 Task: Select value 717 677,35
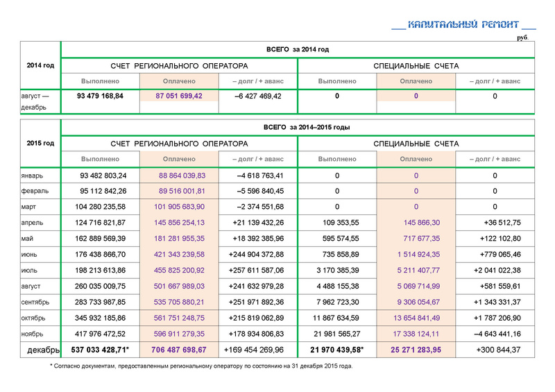pos(422,239)
